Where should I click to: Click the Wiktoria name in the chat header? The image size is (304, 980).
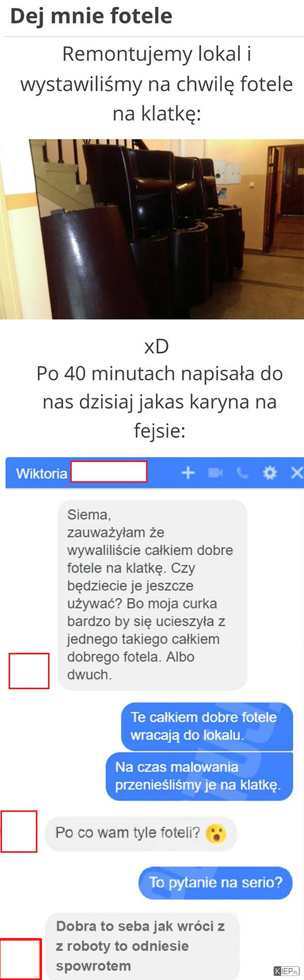(41, 473)
